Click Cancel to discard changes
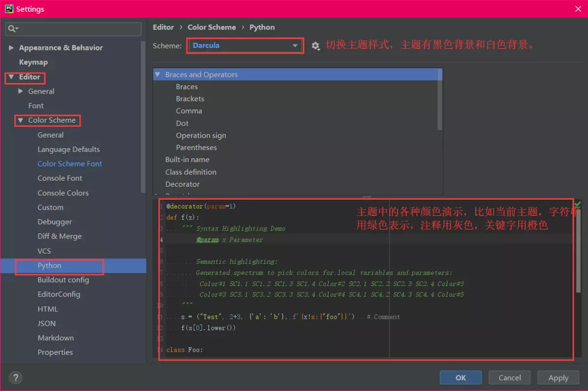The image size is (588, 391). (x=509, y=377)
